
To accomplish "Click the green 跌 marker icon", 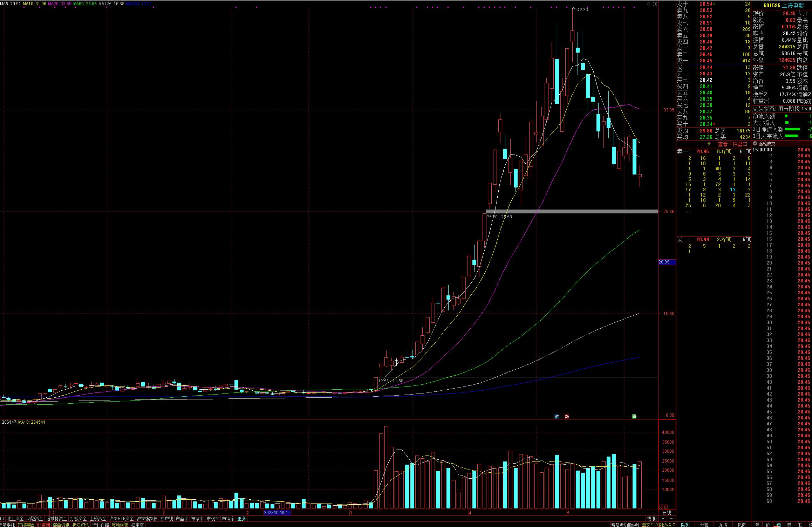I will 634,416.
